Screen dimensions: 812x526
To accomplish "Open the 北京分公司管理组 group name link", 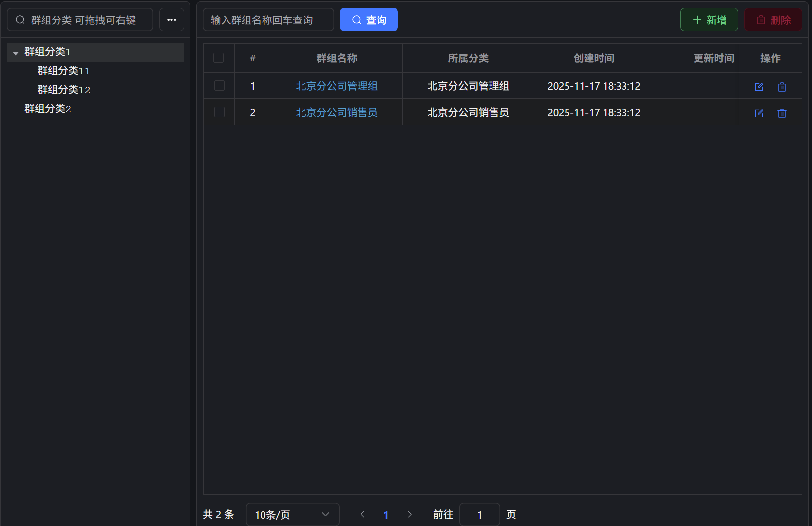I will pos(337,86).
